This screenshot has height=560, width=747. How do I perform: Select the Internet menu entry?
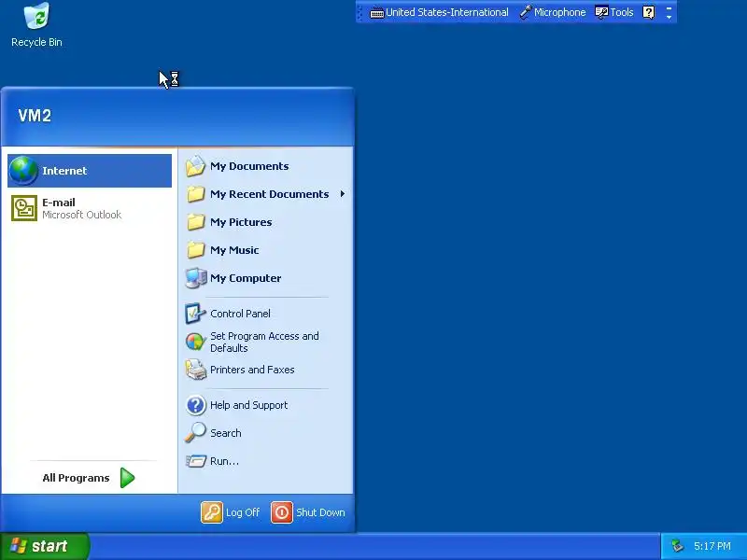tap(90, 171)
